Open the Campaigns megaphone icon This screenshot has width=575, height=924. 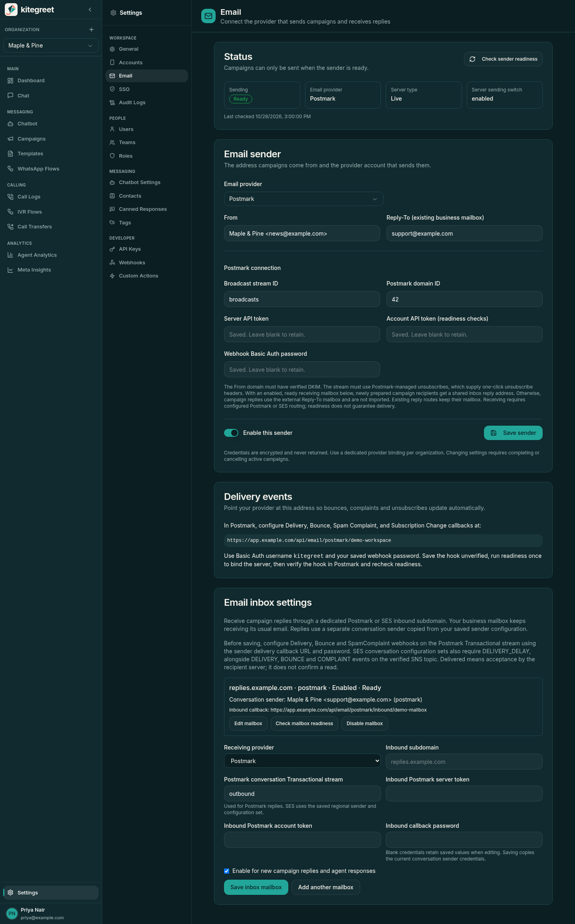click(x=10, y=139)
